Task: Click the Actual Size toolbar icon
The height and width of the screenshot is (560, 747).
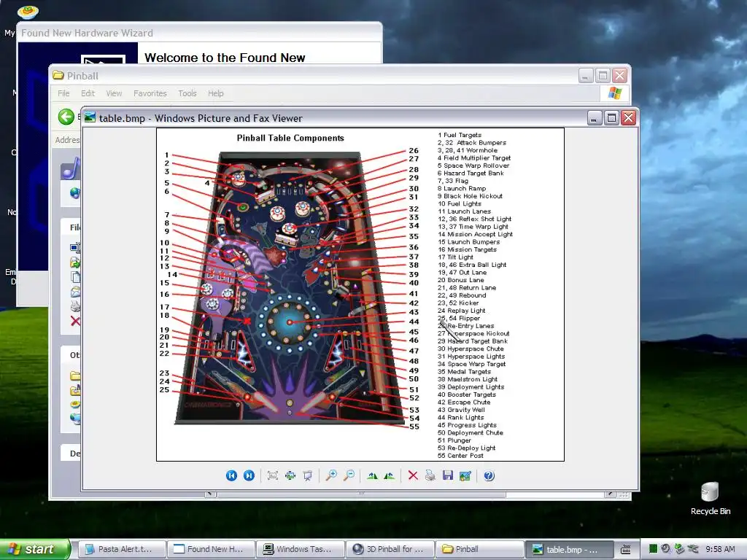Action: click(x=290, y=475)
